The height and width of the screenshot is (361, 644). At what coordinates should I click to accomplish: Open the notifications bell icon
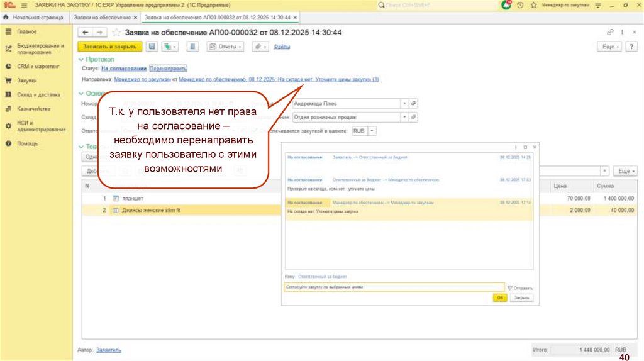coord(506,5)
